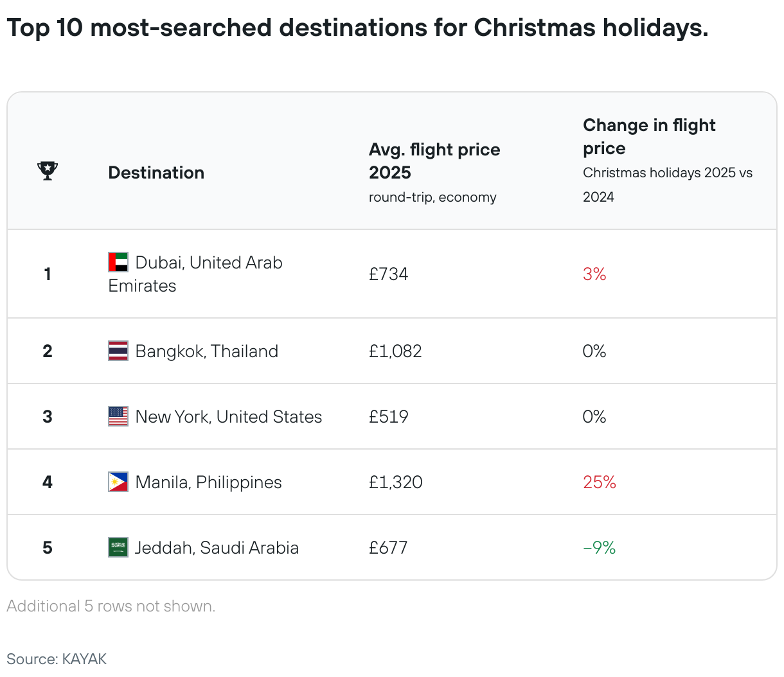Viewport: 784px width, 677px height.
Task: Click Jeddah, Saudi Arabia destination text
Action: [217, 548]
